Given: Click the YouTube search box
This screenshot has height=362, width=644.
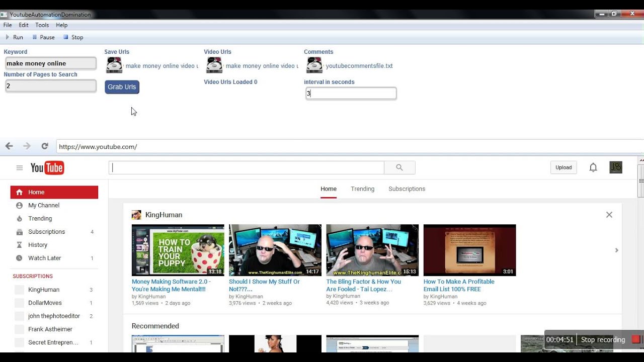Looking at the screenshot, I should (247, 168).
